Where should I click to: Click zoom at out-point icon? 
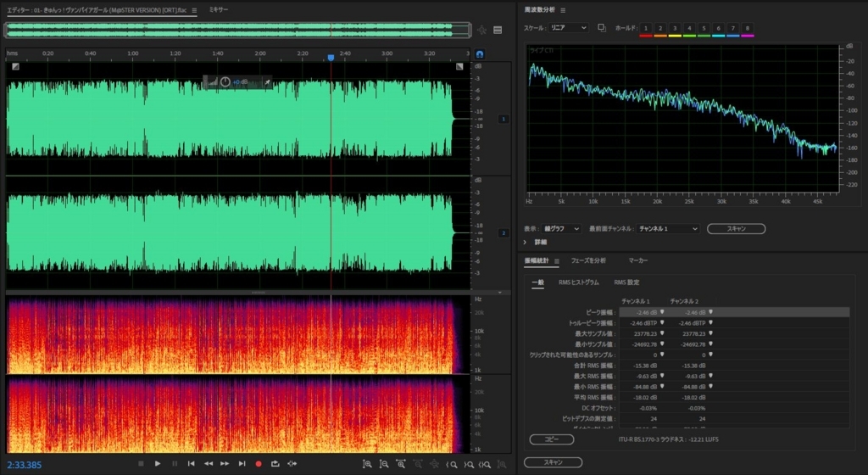[x=468, y=465]
